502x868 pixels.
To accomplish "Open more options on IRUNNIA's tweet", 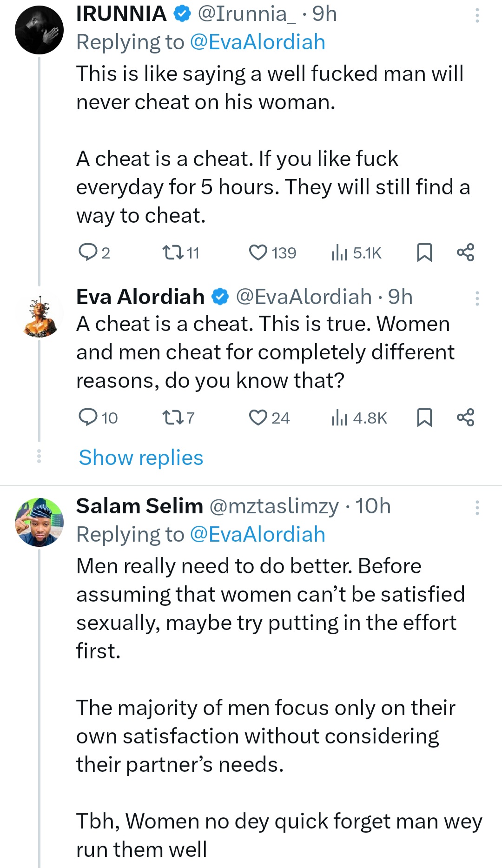I will [x=477, y=16].
